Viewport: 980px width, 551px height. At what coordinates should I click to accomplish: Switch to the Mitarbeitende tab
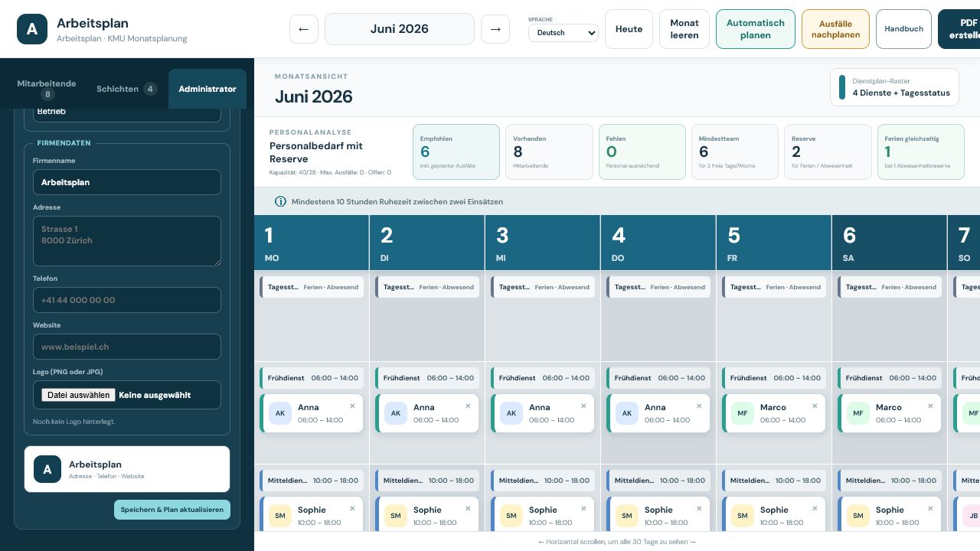pyautogui.click(x=47, y=89)
